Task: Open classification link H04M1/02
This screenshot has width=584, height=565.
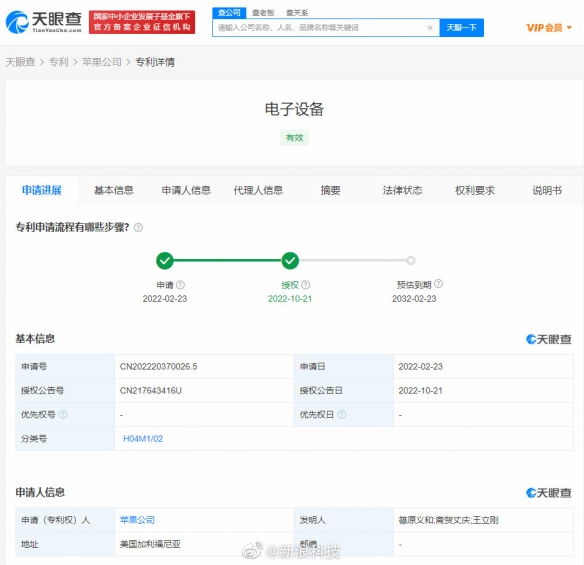Action: pyautogui.click(x=143, y=439)
